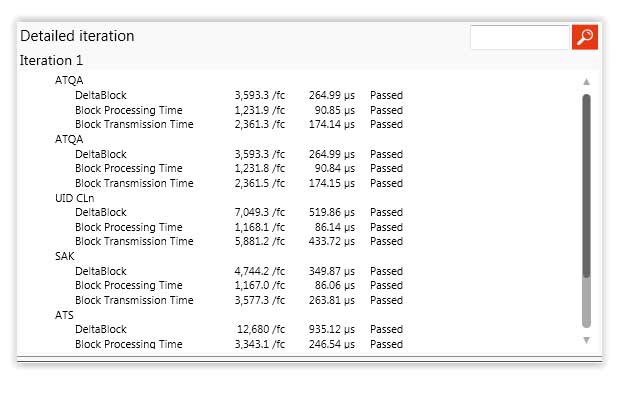This screenshot has width=620, height=398.
Task: Select the Iteration 1 heading
Action: pyautogui.click(x=51, y=60)
